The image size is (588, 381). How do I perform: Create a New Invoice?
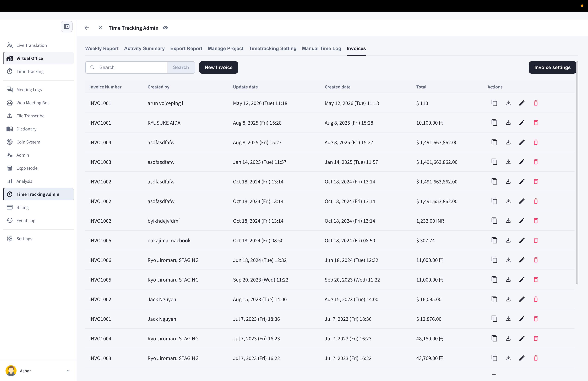(x=218, y=67)
